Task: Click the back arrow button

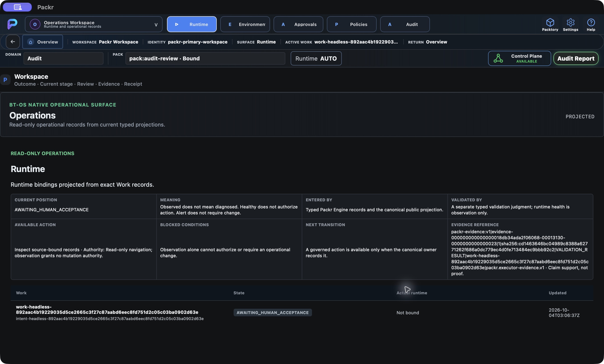Action: tap(13, 42)
